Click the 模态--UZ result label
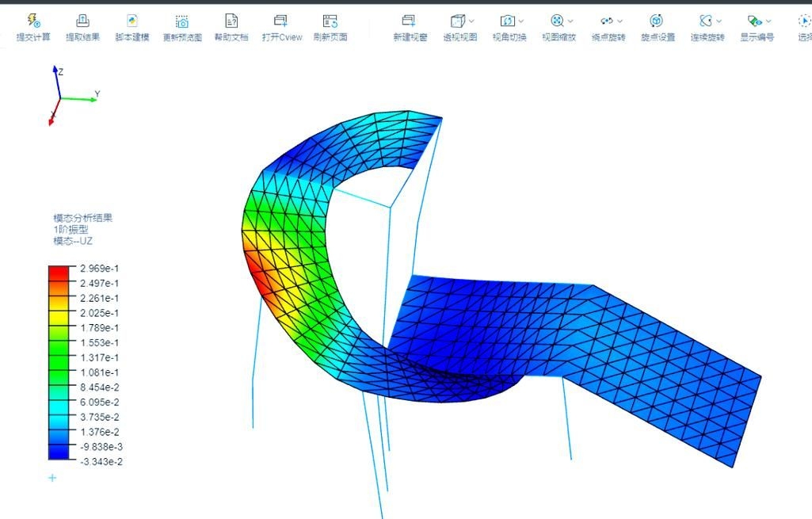The image size is (812, 519). pos(73,241)
